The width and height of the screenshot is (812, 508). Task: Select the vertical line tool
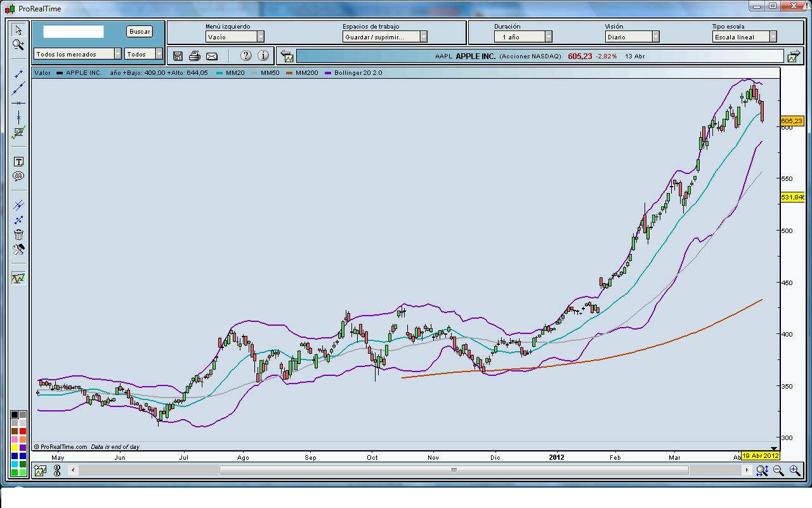(18, 117)
